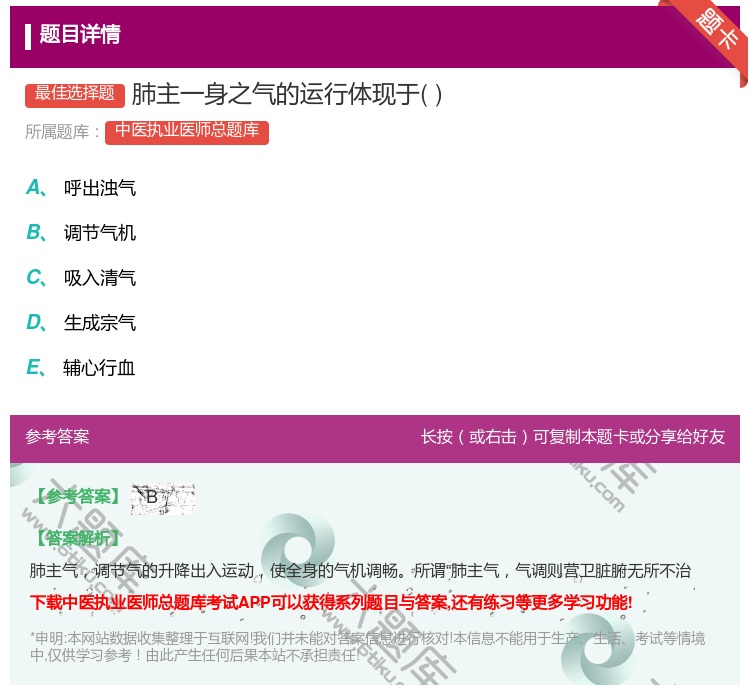Click the 题目详情 header title

[x=80, y=34]
